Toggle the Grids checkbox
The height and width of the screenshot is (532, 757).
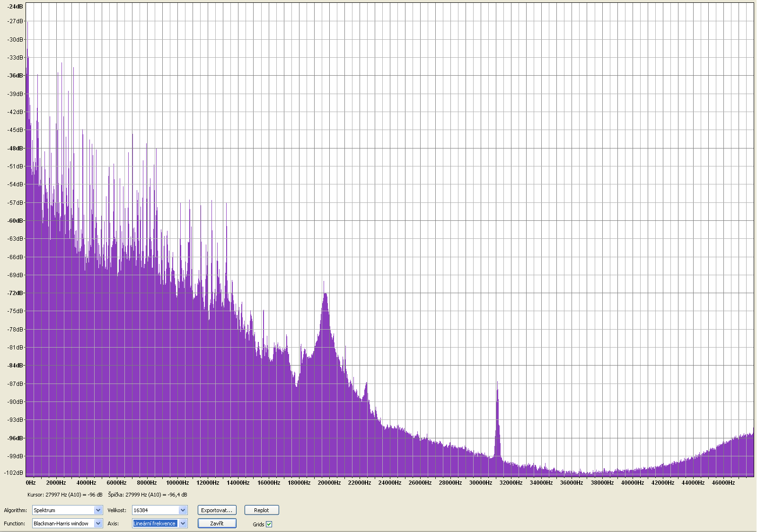[x=269, y=524]
